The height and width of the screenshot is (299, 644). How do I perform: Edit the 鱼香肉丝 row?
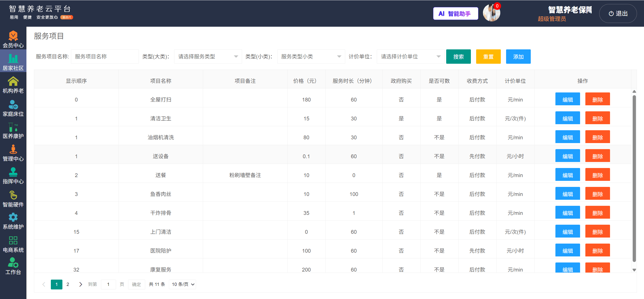coord(567,193)
